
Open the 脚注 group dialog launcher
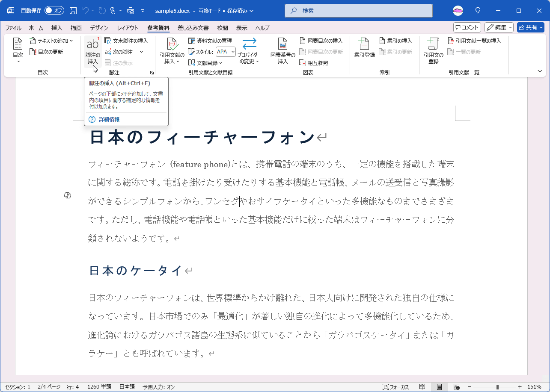(x=152, y=73)
